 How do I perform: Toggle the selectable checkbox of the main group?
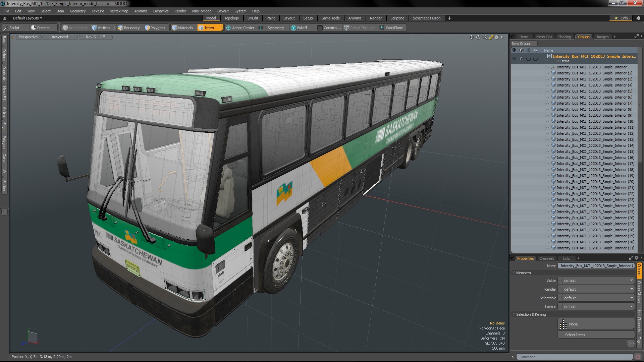529,59
